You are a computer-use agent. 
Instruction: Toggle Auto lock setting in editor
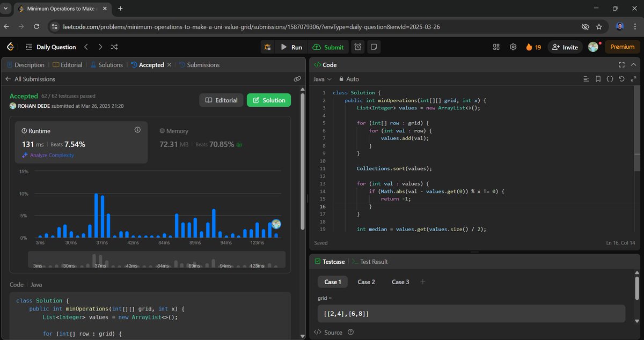point(349,79)
